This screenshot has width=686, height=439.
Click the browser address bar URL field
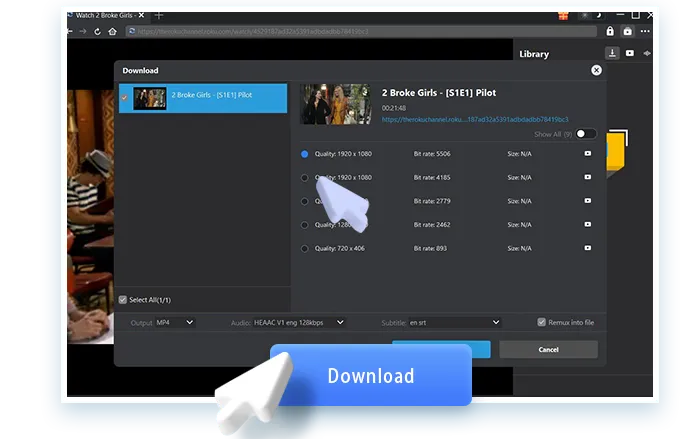click(x=361, y=32)
